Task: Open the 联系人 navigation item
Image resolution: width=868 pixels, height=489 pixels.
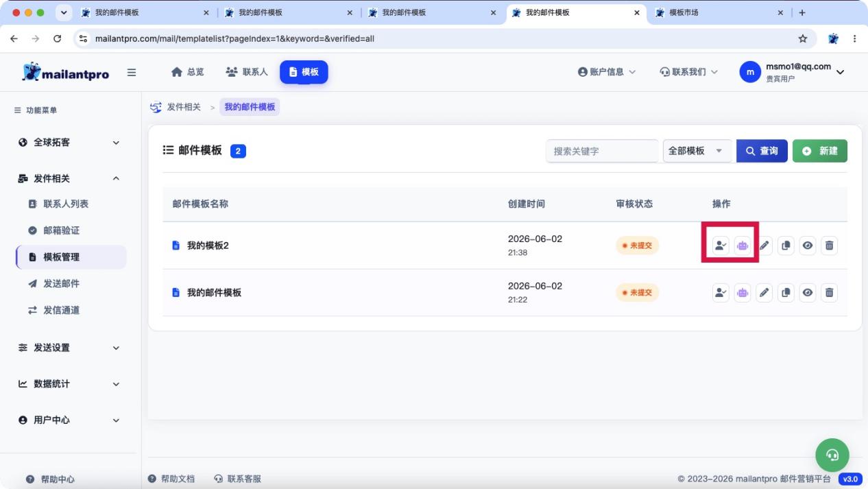Action: [x=247, y=72]
